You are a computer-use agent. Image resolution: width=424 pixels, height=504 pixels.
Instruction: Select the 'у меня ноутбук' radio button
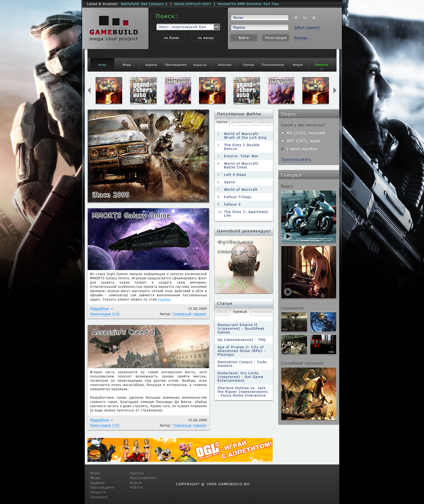point(282,149)
